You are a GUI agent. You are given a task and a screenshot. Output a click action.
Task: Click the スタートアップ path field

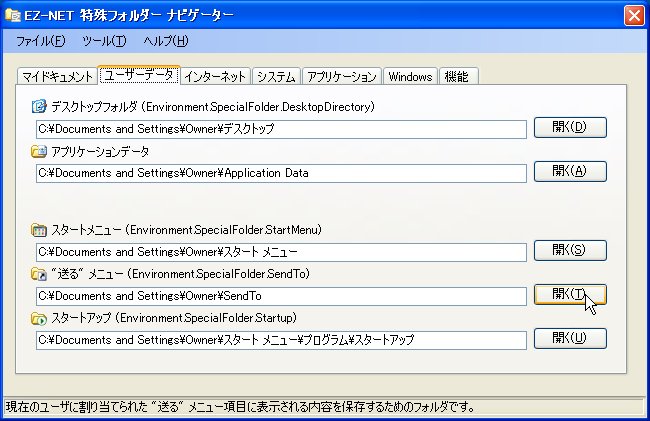point(281,340)
